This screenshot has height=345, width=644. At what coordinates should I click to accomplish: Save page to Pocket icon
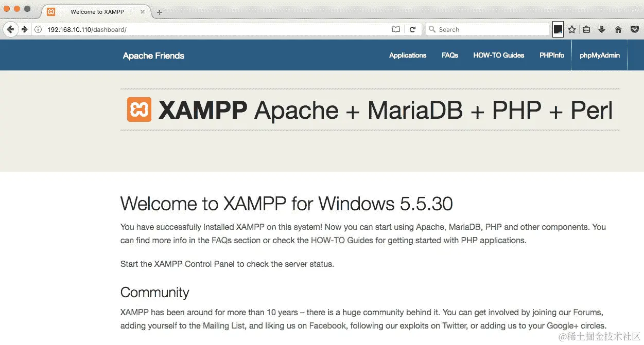coord(635,29)
